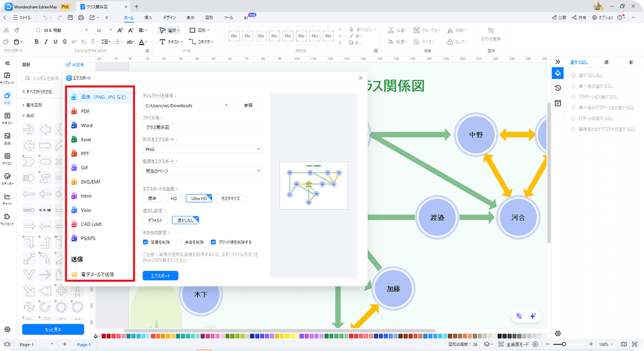Screen dimensions: 644x351
Task: Open the fill paint bucket panel icon
Action: 558,74
